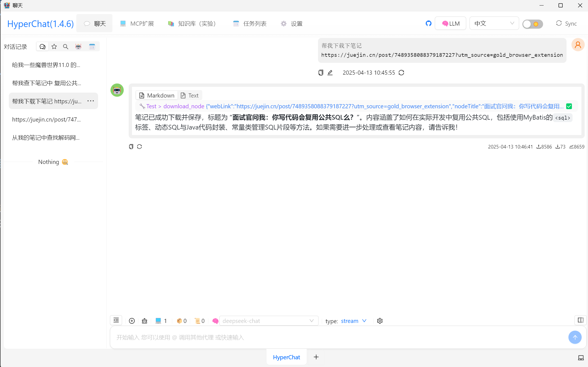Open the MCP扩展 tab
Screen dimensions: 588x367
(x=137, y=23)
